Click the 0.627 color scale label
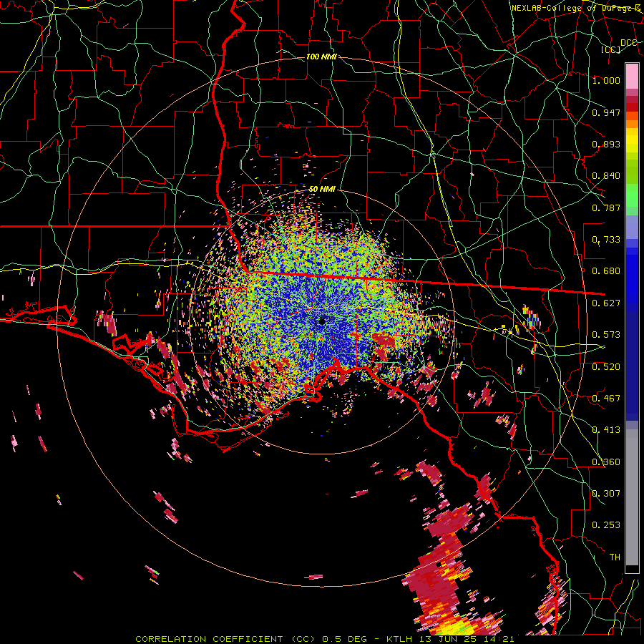 pyautogui.click(x=606, y=303)
